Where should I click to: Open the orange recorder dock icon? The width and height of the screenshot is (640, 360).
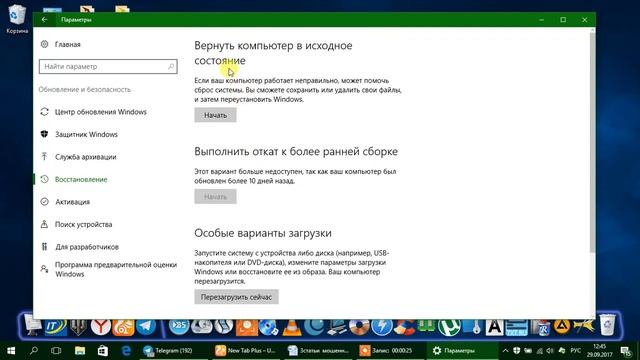(x=247, y=327)
